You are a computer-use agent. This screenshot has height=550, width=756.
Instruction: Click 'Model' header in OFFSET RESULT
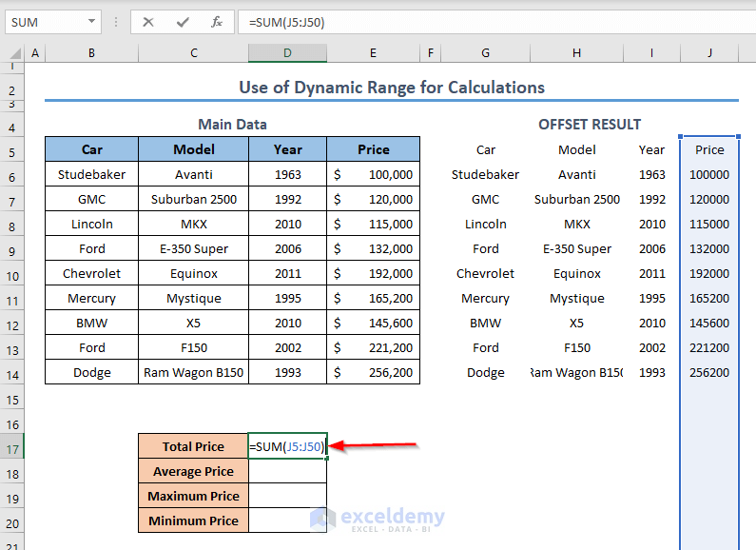click(576, 150)
